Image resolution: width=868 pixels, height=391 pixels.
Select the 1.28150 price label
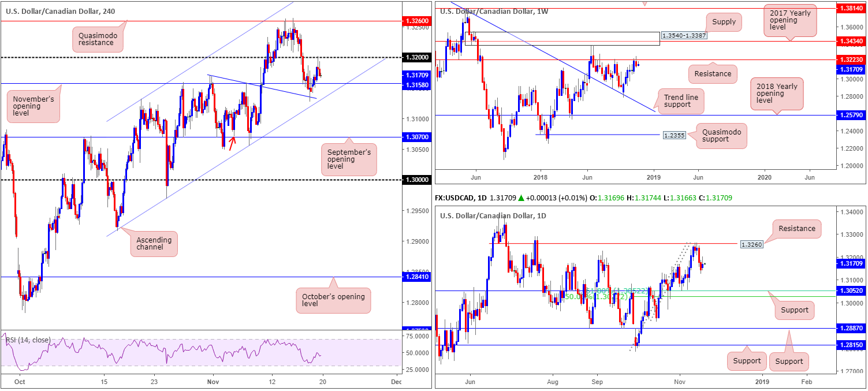pos(852,345)
